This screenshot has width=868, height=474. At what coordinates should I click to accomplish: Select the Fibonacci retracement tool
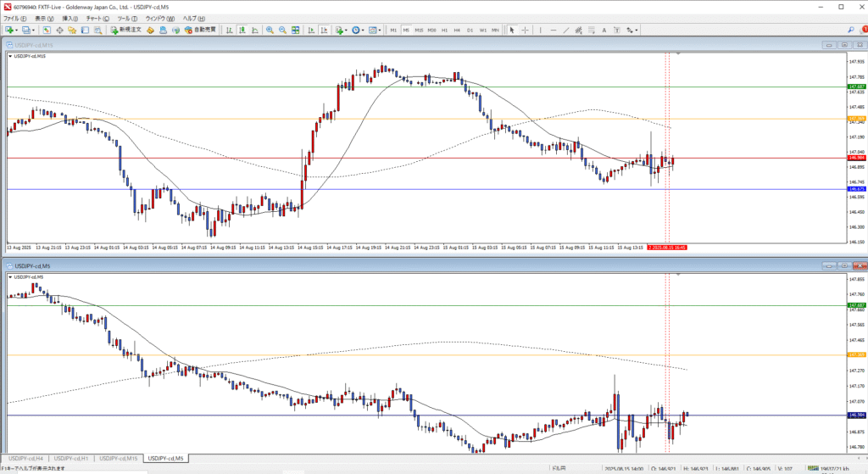point(591,30)
